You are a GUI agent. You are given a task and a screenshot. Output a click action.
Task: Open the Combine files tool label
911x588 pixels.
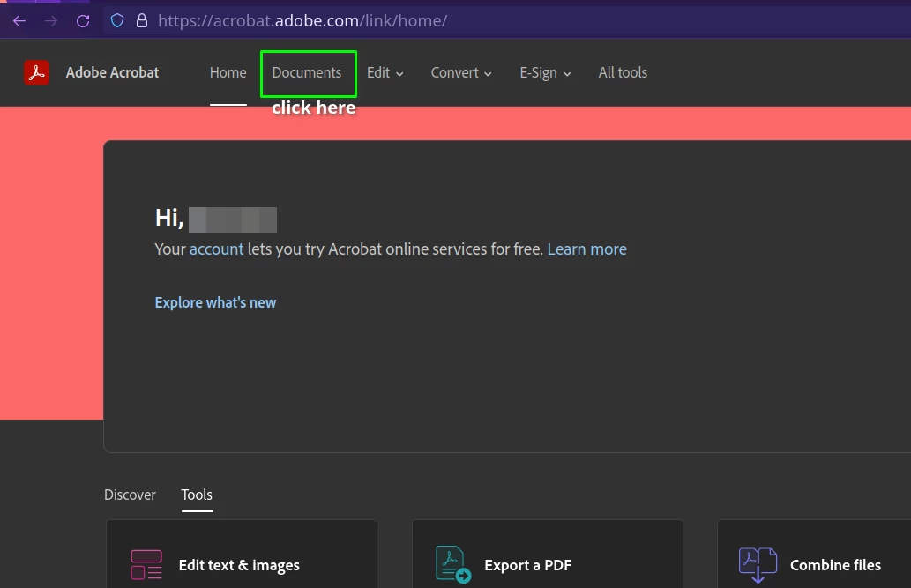click(x=835, y=565)
